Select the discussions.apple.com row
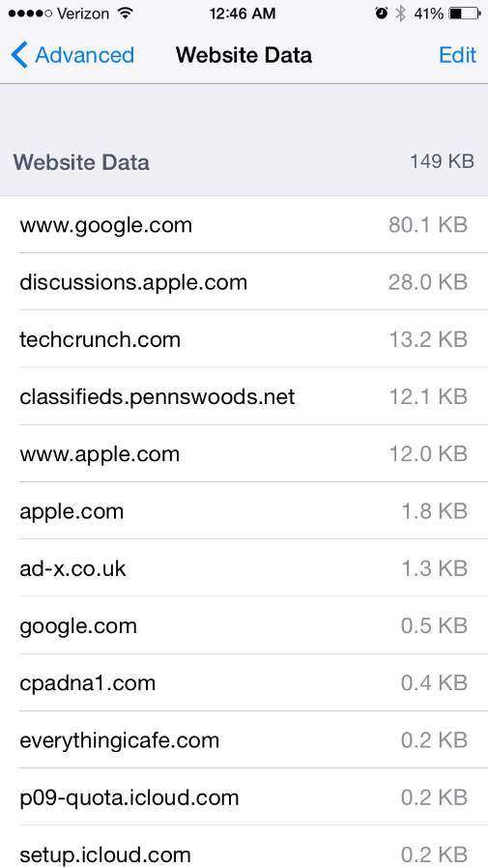The image size is (488, 868). (244, 282)
